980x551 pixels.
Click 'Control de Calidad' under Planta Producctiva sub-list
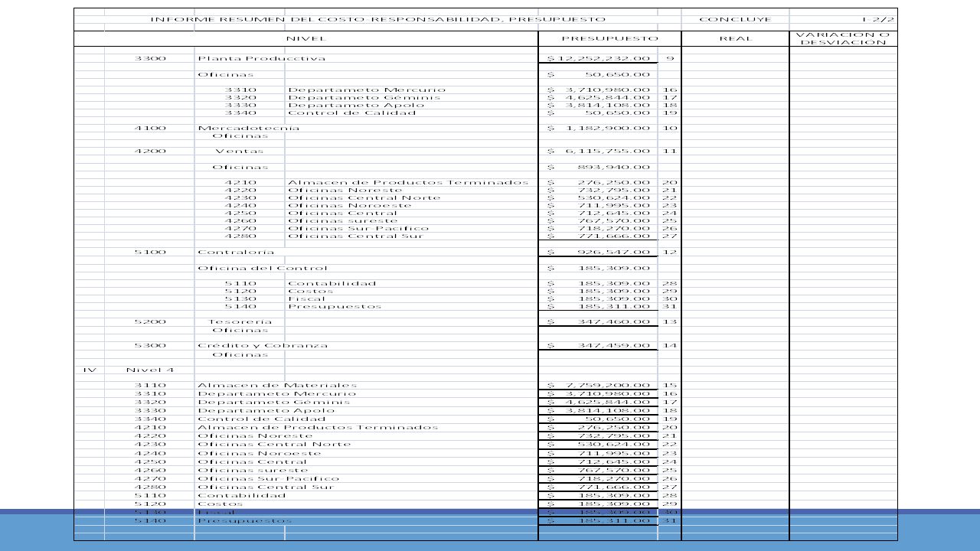351,112
